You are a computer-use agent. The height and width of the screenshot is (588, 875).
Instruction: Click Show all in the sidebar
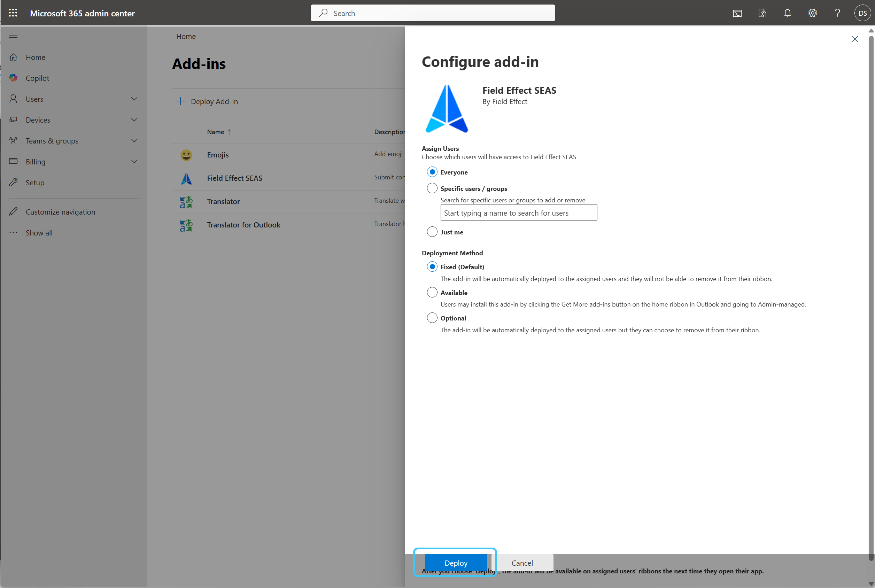(39, 233)
